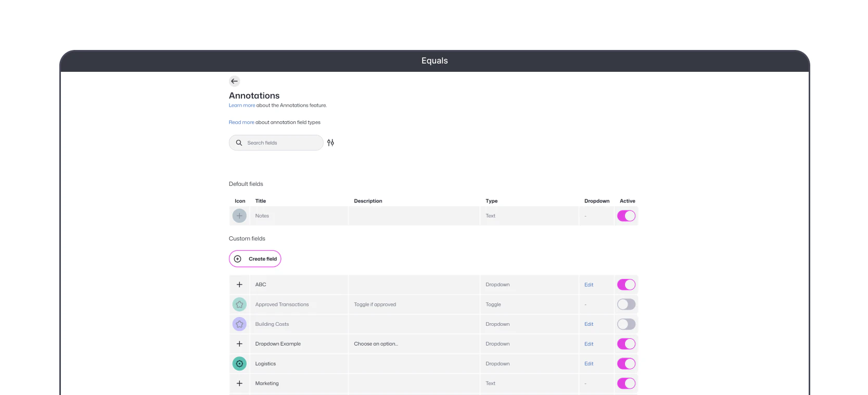
Task: Edit dropdown options for Dropdown Example
Action: point(589,344)
